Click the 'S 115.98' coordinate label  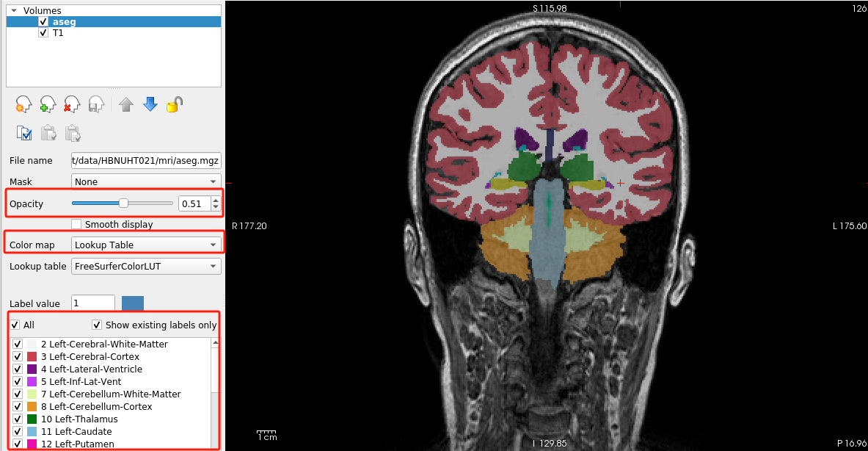pos(550,8)
